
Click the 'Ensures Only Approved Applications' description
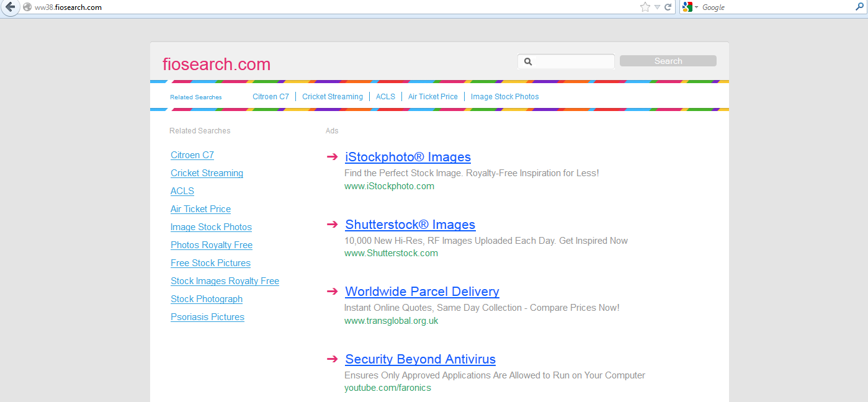pyautogui.click(x=494, y=375)
